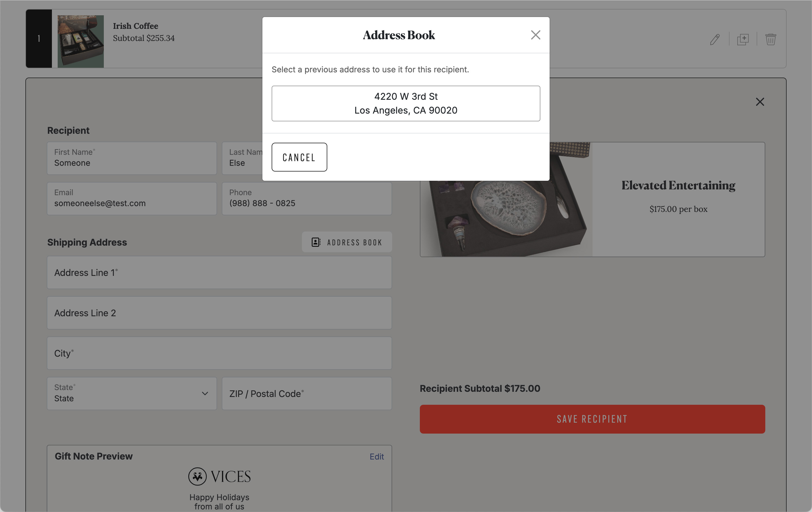
Task: Click the Subtotal $255.34 text
Action: (x=144, y=38)
